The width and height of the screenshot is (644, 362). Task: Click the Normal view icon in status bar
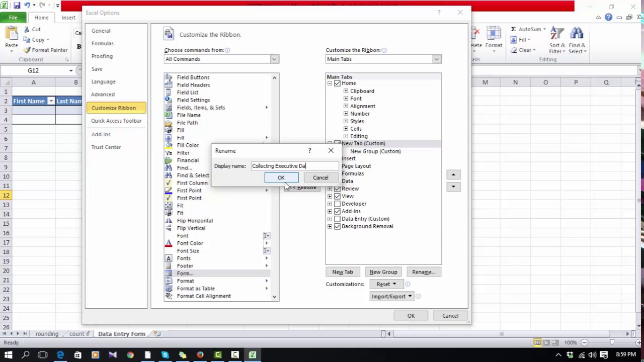coord(537,343)
